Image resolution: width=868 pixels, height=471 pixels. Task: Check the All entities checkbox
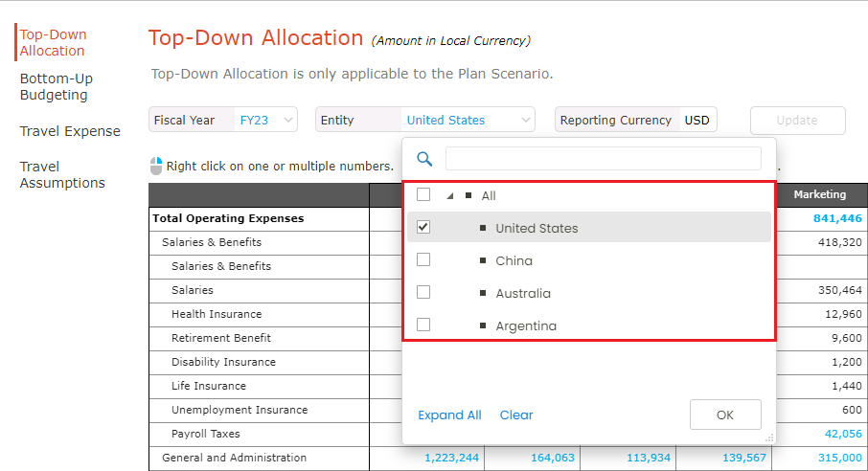click(x=423, y=195)
